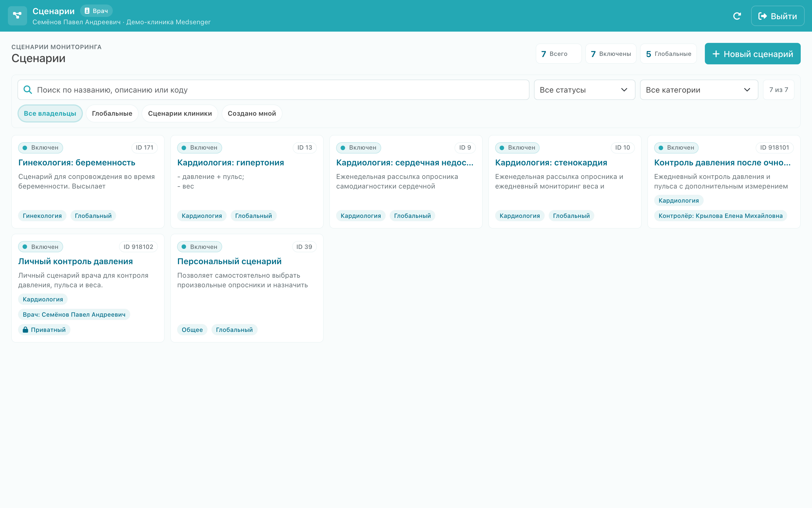Click Включен status on ID 918102 card

[x=41, y=247]
